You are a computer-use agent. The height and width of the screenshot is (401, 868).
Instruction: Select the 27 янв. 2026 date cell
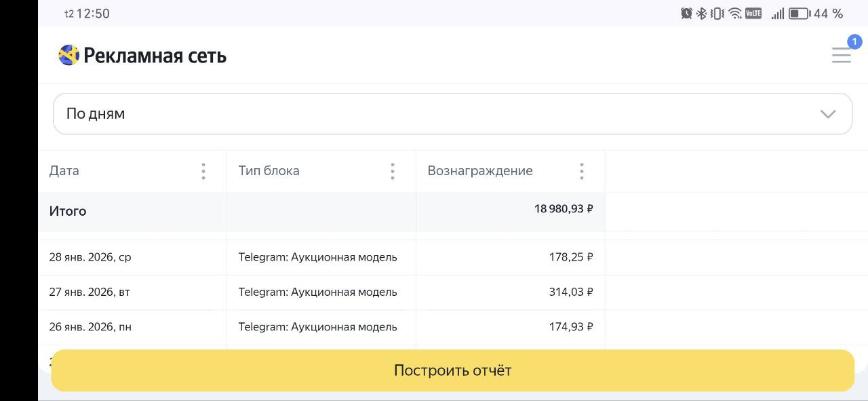[x=90, y=292]
